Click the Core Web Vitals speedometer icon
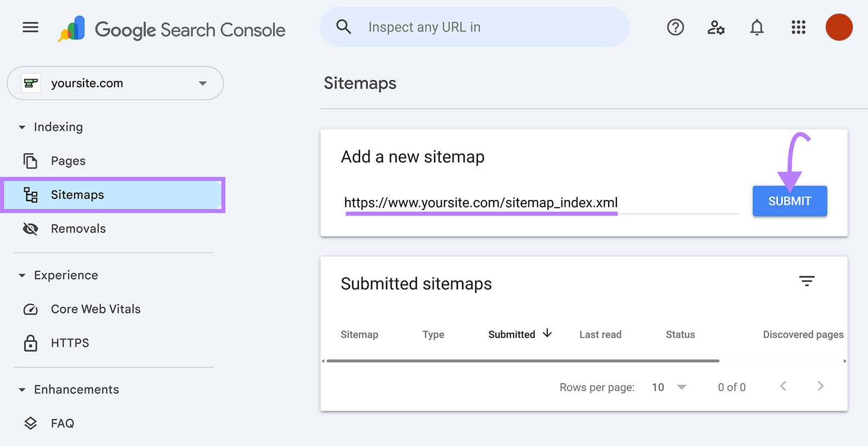This screenshot has width=868, height=446. tap(31, 309)
